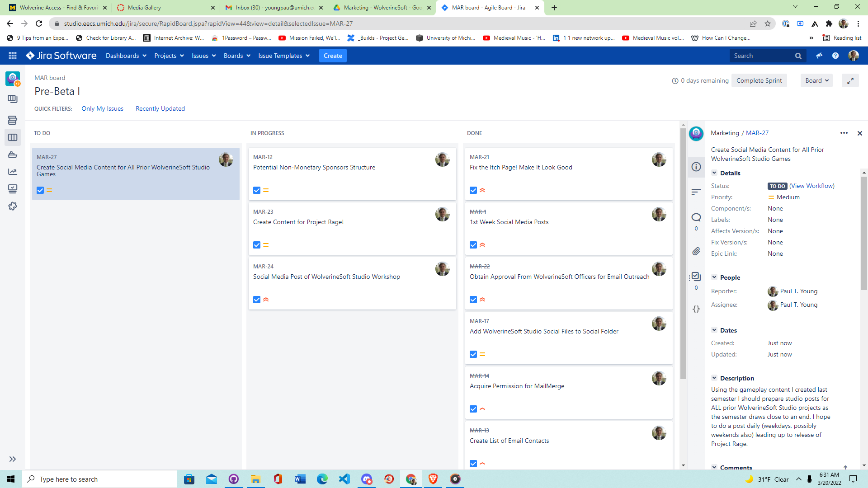Expand the sidebar with the double-arrow icon

tap(13, 459)
